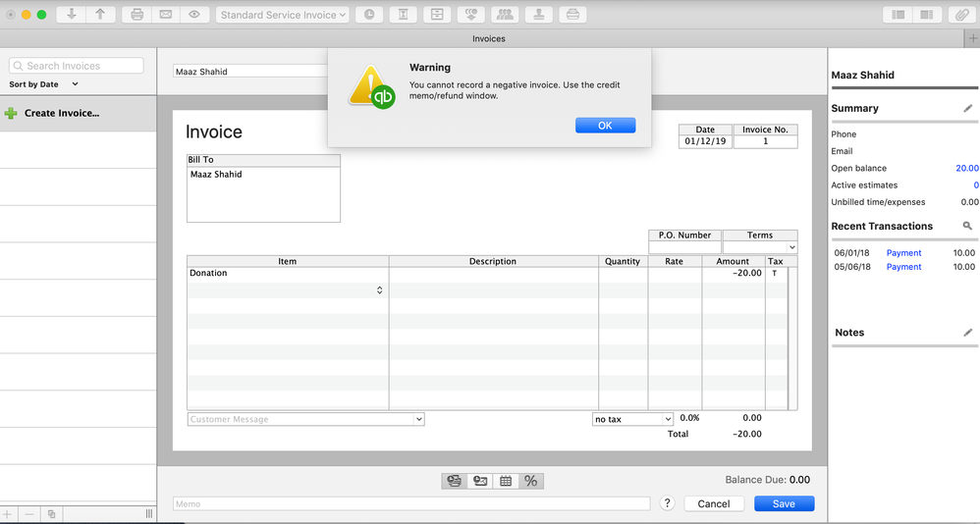Screen dimensions: 980x524
Task: Click the hourglass toolbar icon
Action: click(x=404, y=15)
